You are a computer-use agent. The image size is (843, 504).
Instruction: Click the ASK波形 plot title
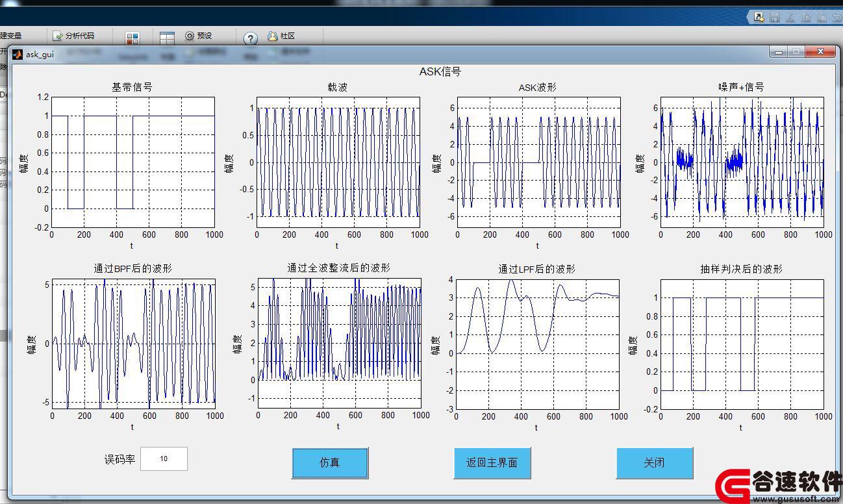[538, 88]
